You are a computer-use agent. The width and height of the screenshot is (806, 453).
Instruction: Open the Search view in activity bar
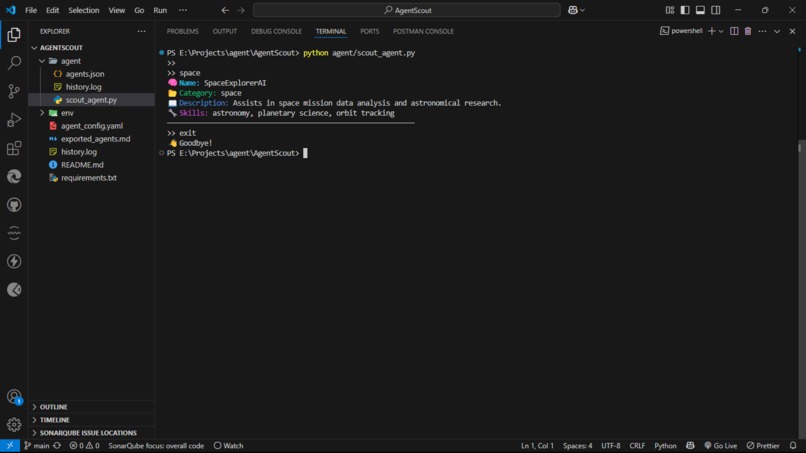(14, 63)
